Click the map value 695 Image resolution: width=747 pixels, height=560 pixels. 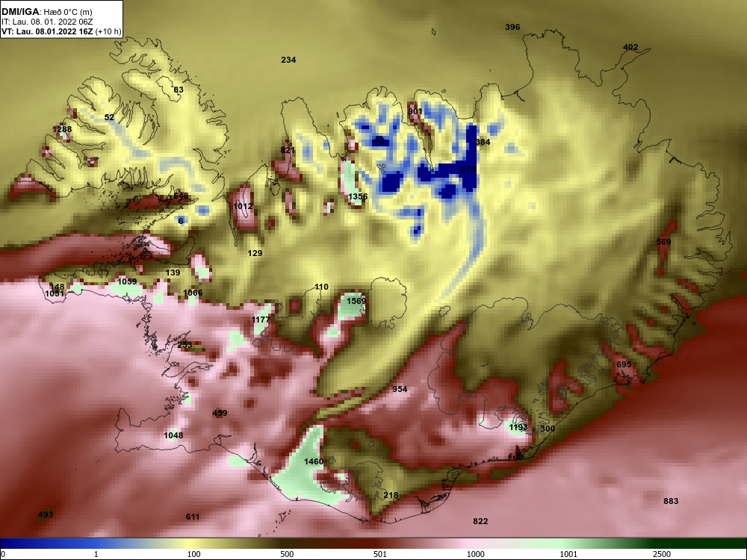pos(624,364)
